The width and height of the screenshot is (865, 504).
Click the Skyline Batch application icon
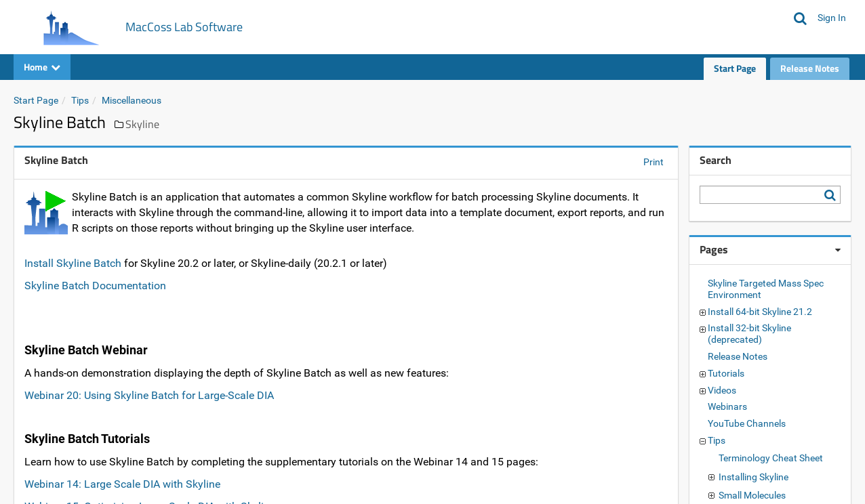click(46, 213)
